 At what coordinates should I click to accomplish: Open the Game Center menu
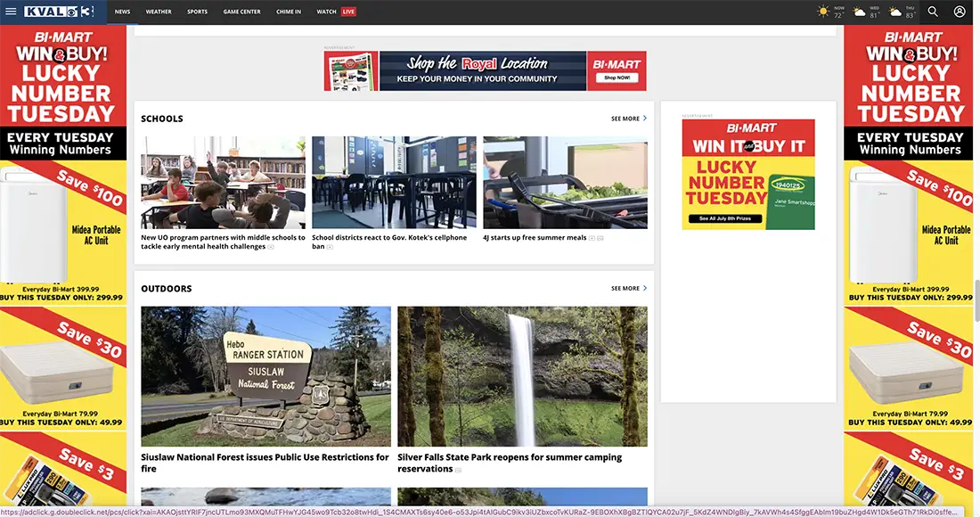(241, 12)
